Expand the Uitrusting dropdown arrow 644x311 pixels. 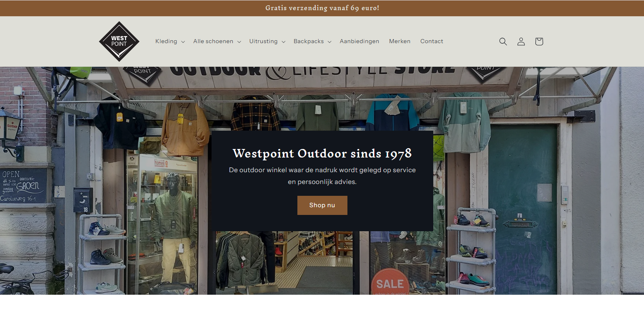coord(284,42)
